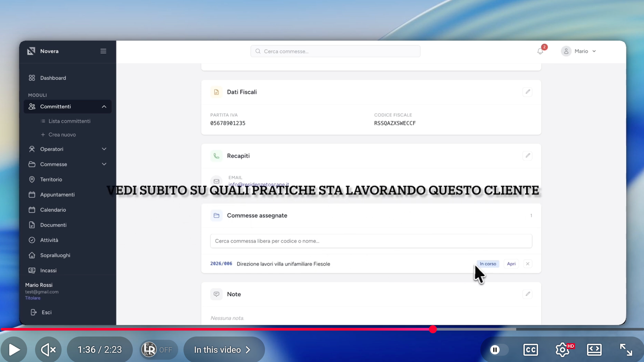644x362 pixels.
Task: Open the In this video chapters
Action: pyautogui.click(x=224, y=350)
